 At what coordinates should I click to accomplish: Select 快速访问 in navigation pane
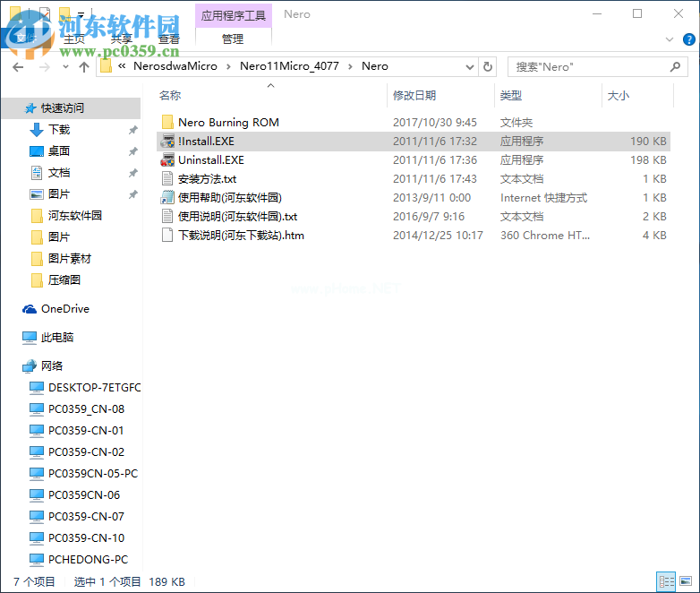point(72,108)
